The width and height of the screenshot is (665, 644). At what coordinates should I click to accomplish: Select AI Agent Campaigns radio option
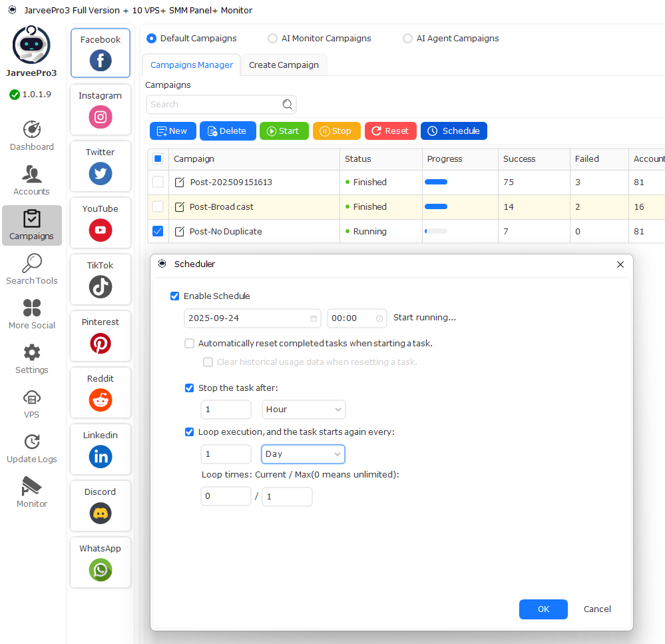coord(407,39)
